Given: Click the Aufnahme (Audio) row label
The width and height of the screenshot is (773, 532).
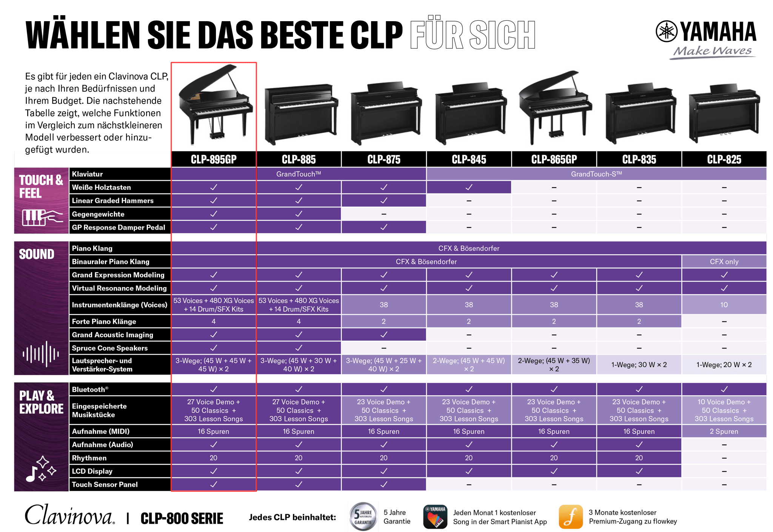Looking at the screenshot, I should click(x=120, y=444).
